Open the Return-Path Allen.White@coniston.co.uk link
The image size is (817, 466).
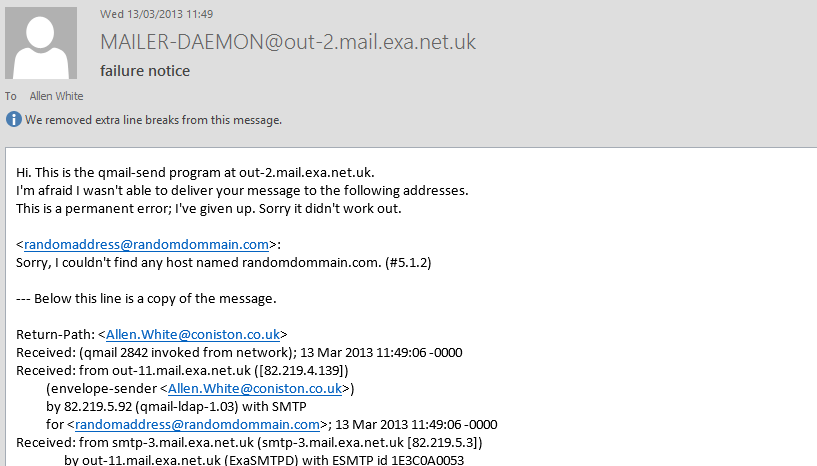[193, 335]
